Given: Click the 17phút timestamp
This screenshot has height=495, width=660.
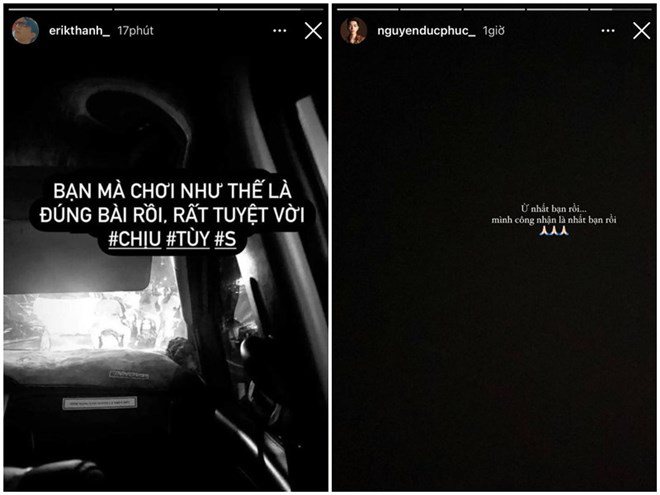Looking at the screenshot, I should 135,31.
